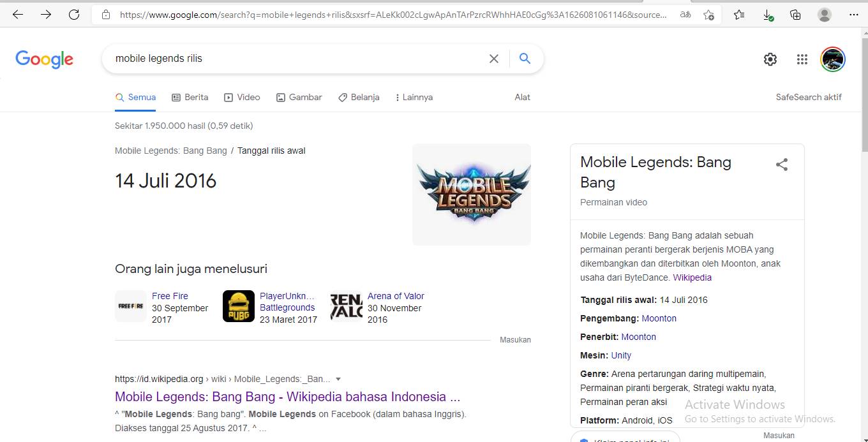
Task: Open browser Settings and more menu
Action: pyautogui.click(x=854, y=14)
